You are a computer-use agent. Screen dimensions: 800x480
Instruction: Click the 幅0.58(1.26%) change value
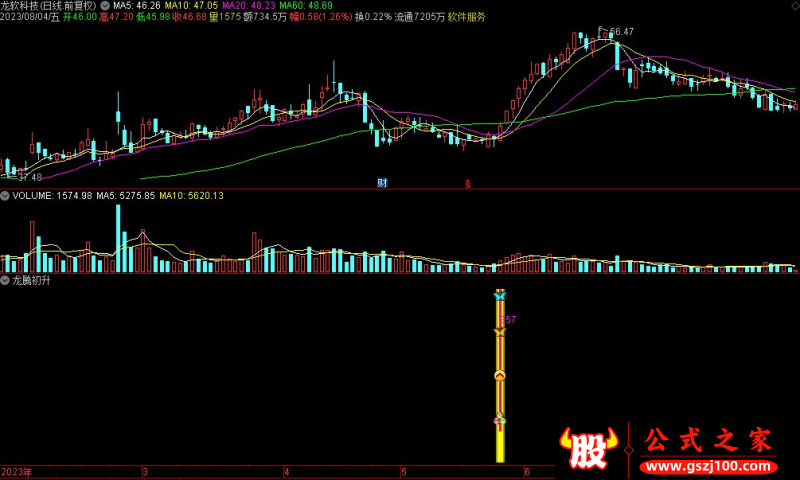pos(320,17)
